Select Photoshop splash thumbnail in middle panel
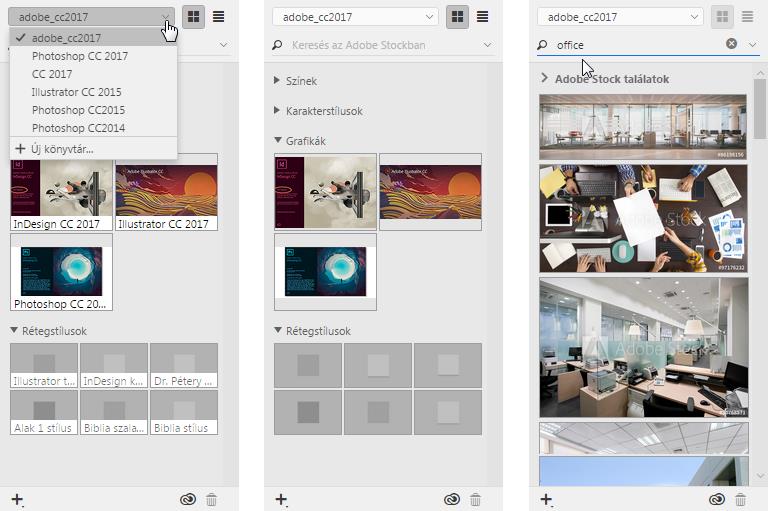Image resolution: width=768 pixels, height=511 pixels. pos(326,272)
